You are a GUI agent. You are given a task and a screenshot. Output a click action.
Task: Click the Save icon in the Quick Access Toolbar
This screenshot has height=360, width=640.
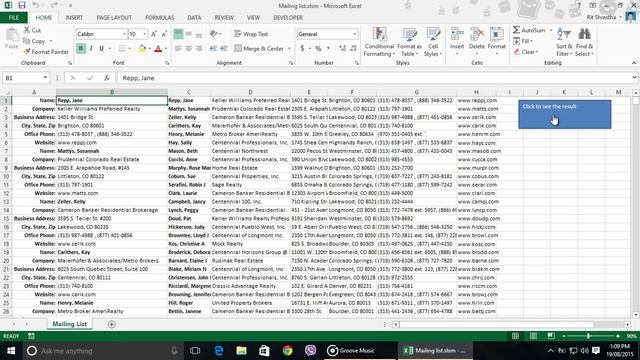pos(22,5)
